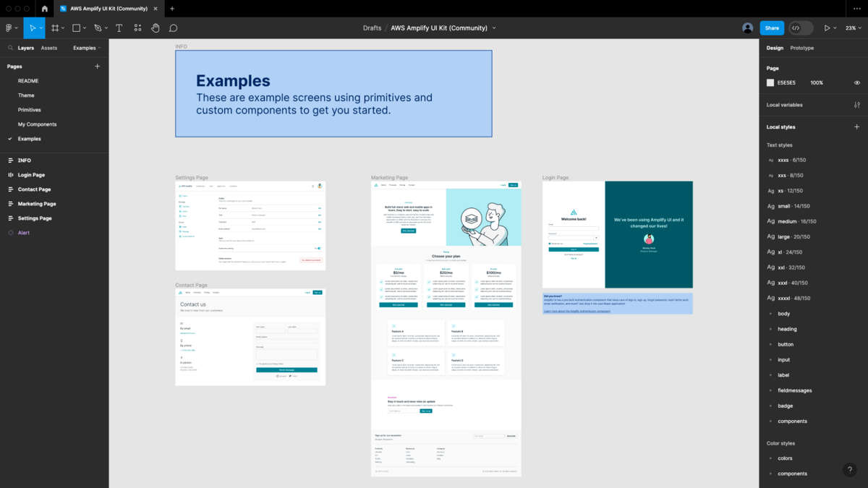Viewport: 868px width, 488px height.
Task: Select the Frame tool
Action: tap(55, 28)
